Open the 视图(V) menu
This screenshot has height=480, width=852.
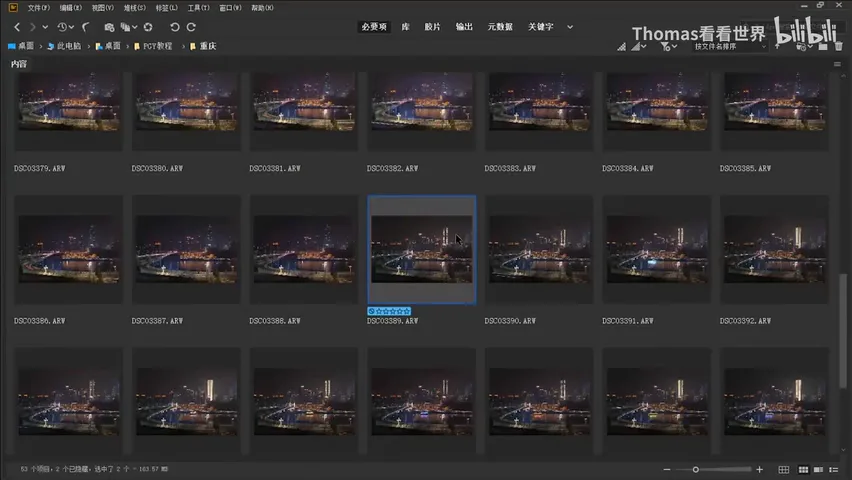click(103, 8)
